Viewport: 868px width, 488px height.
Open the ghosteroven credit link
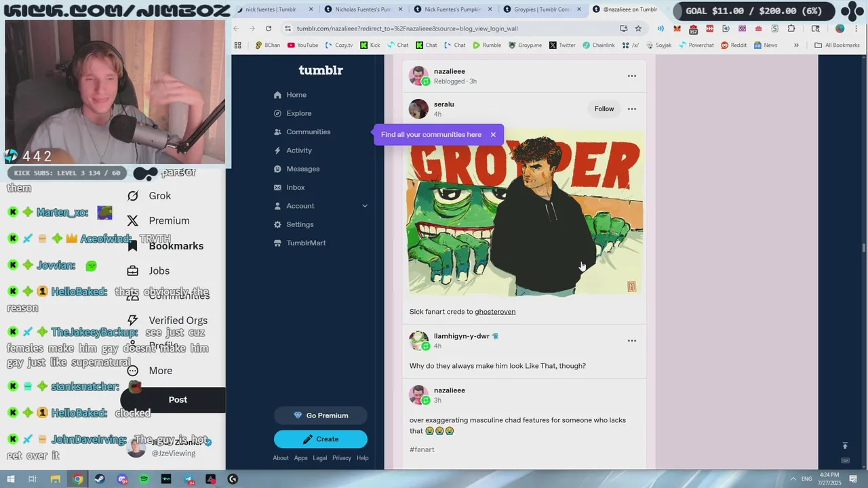(495, 312)
